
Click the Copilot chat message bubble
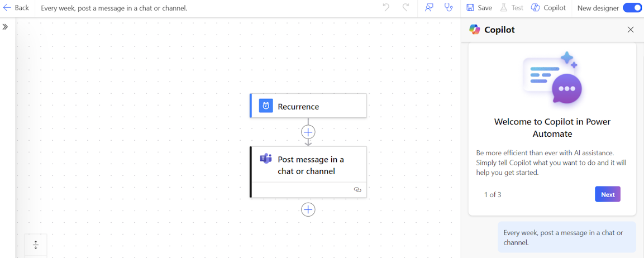567,237
